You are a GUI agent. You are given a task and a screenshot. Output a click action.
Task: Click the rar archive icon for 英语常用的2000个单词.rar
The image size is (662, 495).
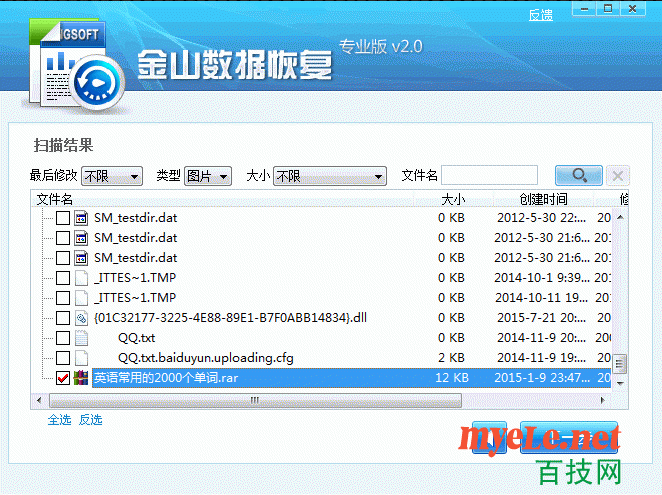tap(81, 378)
